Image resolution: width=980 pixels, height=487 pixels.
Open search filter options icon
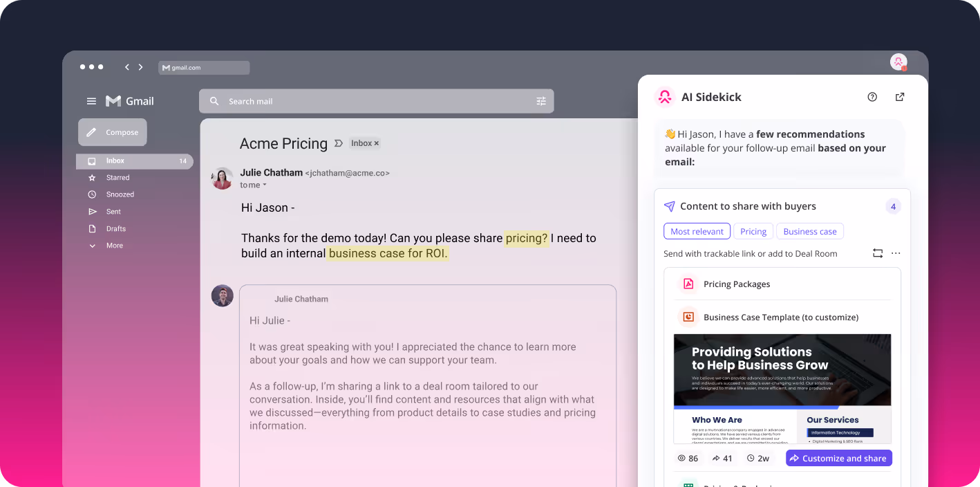pos(541,101)
